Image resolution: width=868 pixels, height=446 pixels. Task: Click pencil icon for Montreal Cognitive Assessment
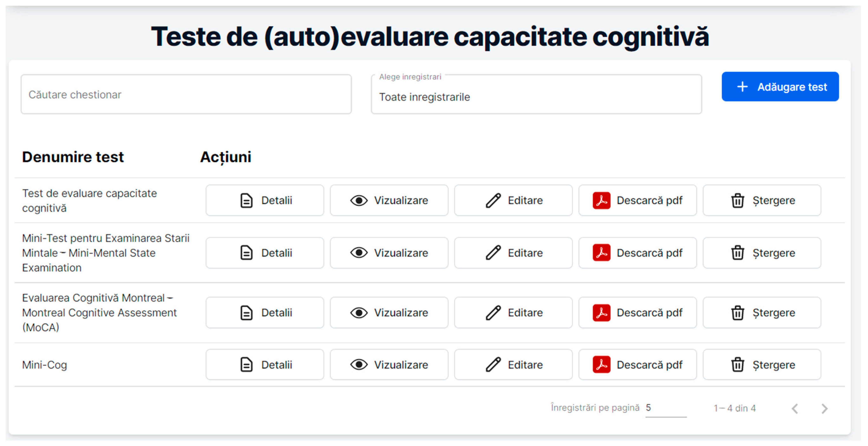click(493, 313)
